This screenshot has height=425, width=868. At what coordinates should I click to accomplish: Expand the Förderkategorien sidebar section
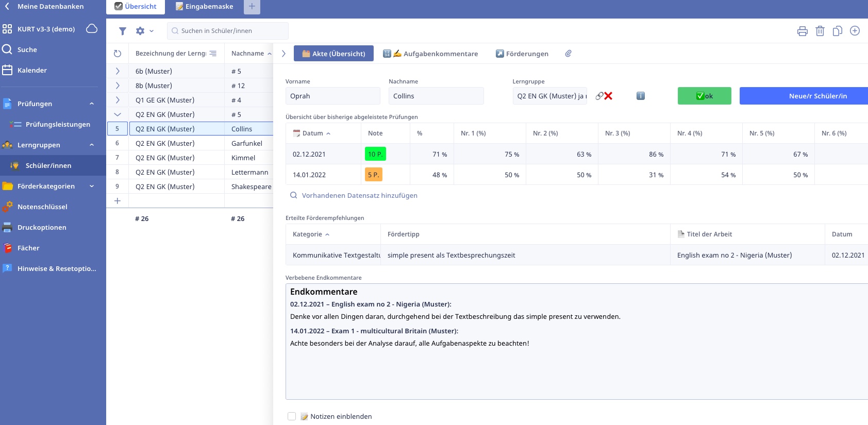click(x=92, y=186)
